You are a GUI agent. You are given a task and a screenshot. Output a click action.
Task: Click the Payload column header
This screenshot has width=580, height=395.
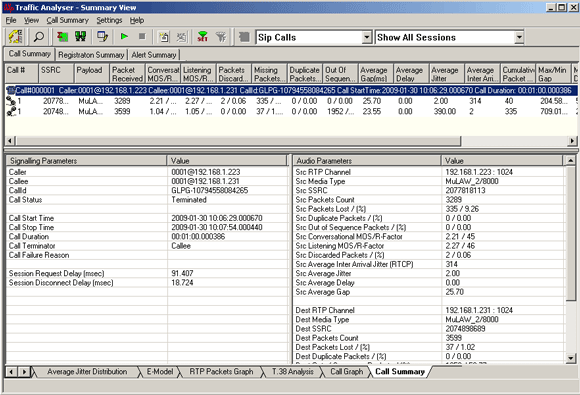point(92,74)
